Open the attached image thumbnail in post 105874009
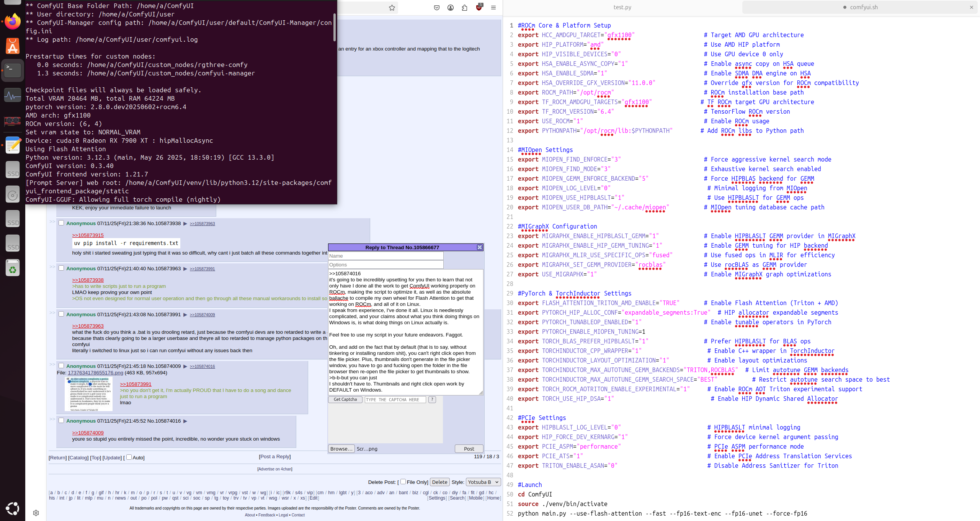The image size is (980, 521). click(x=89, y=394)
